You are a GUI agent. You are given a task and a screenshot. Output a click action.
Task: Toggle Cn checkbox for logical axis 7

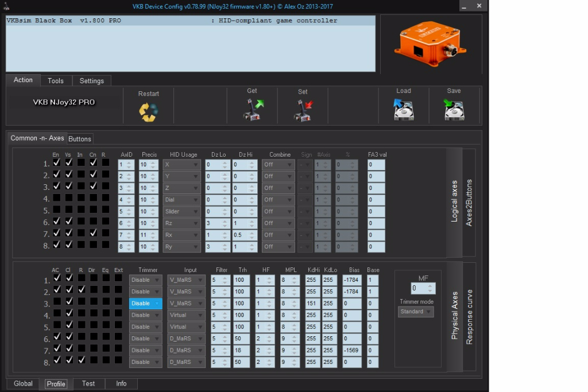click(x=94, y=232)
